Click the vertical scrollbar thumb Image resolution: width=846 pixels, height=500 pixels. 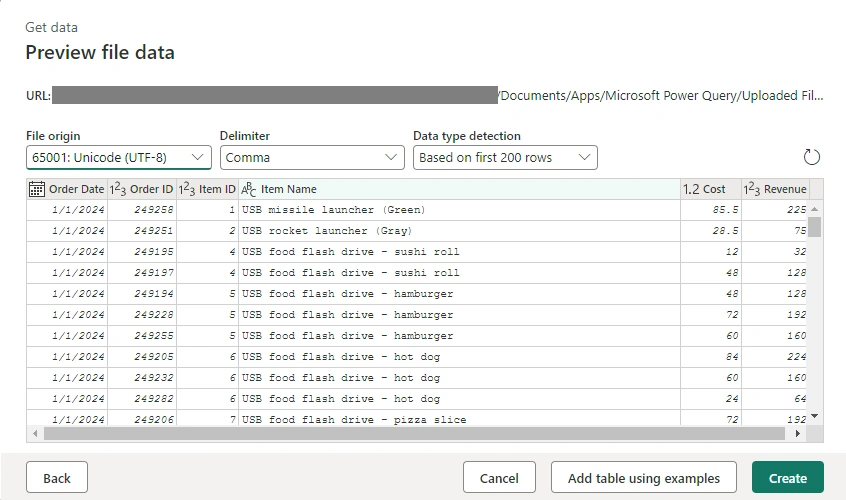pos(815,227)
